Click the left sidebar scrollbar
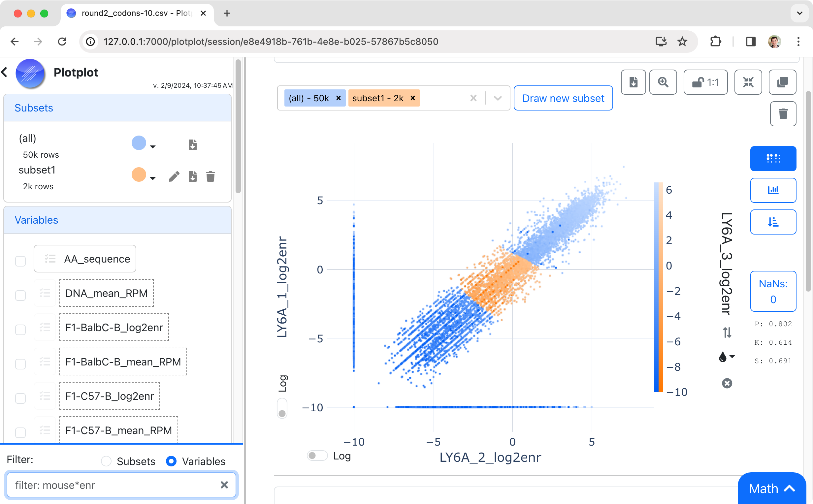Image resolution: width=813 pixels, height=504 pixels. [x=238, y=127]
